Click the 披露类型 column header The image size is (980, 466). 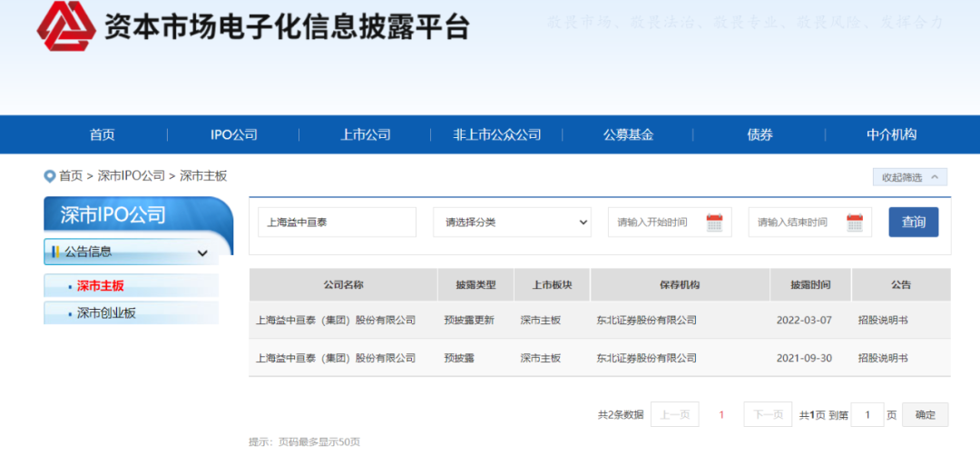click(475, 284)
